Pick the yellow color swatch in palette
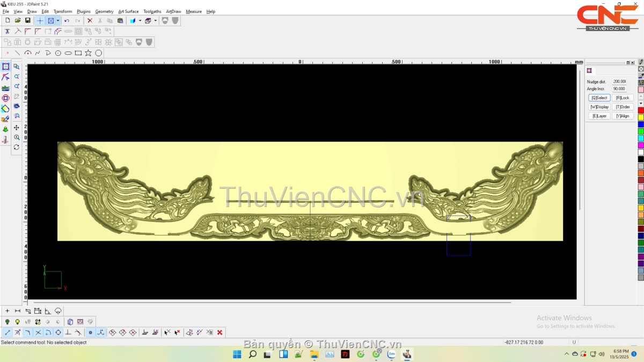This screenshot has width=644, height=362. click(641, 117)
